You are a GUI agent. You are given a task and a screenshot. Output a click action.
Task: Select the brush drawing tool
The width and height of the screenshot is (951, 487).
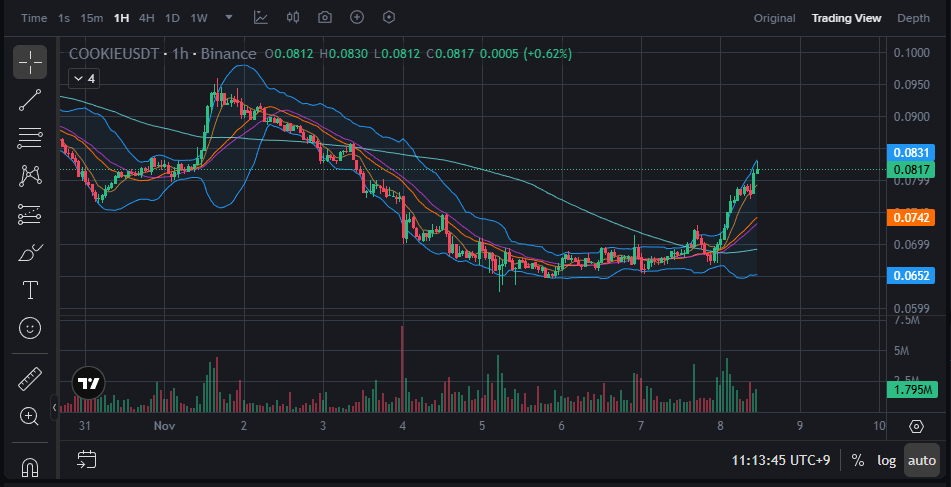pos(30,252)
